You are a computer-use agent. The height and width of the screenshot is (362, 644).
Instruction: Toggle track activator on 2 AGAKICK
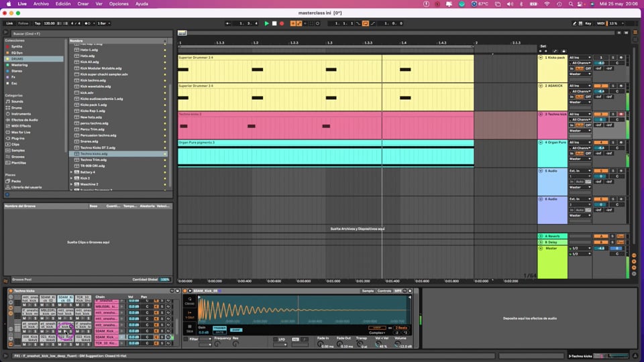coord(601,86)
